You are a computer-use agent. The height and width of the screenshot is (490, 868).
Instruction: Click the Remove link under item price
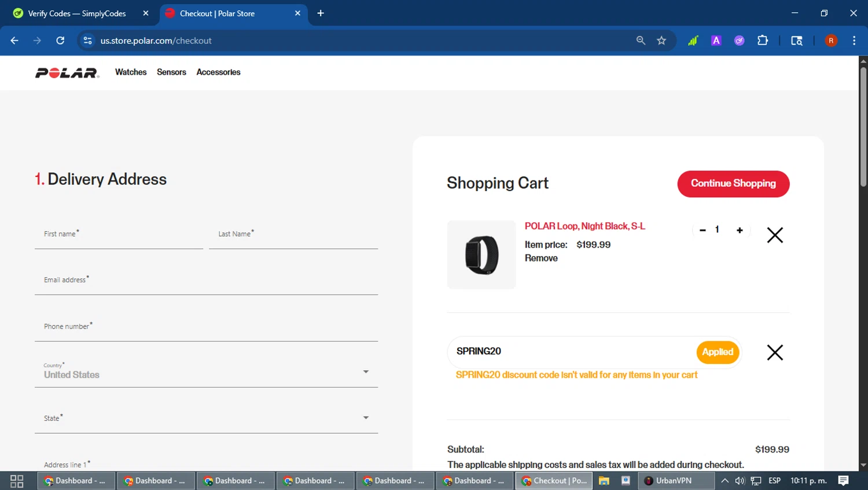click(541, 259)
